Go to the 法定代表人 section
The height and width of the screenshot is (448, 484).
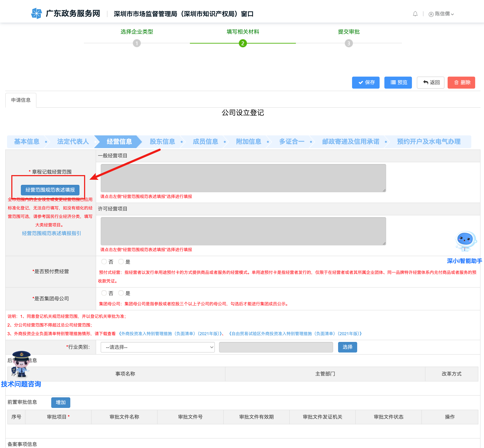point(73,142)
